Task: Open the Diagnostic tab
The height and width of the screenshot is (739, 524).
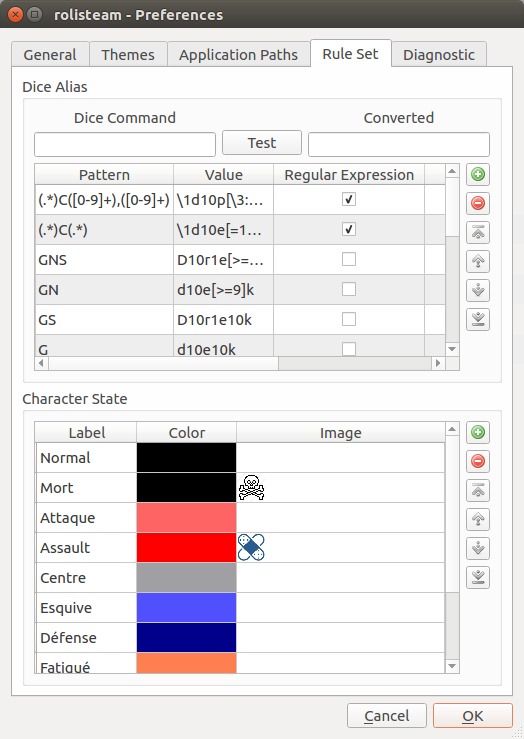Action: (x=439, y=55)
